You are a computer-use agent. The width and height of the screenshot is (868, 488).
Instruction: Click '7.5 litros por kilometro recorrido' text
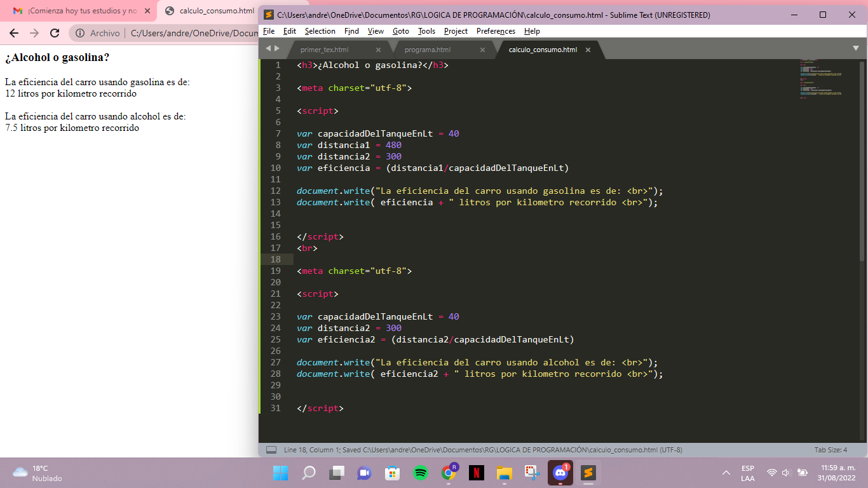click(72, 128)
